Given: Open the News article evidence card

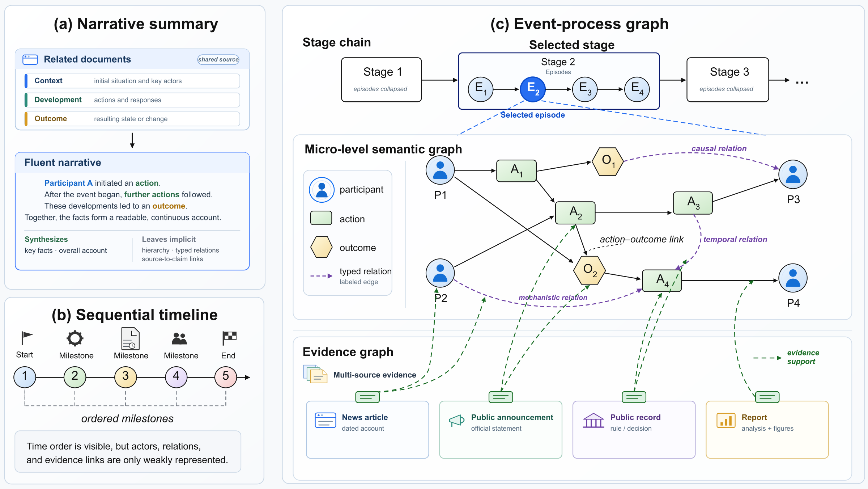Looking at the screenshot, I should click(367, 429).
